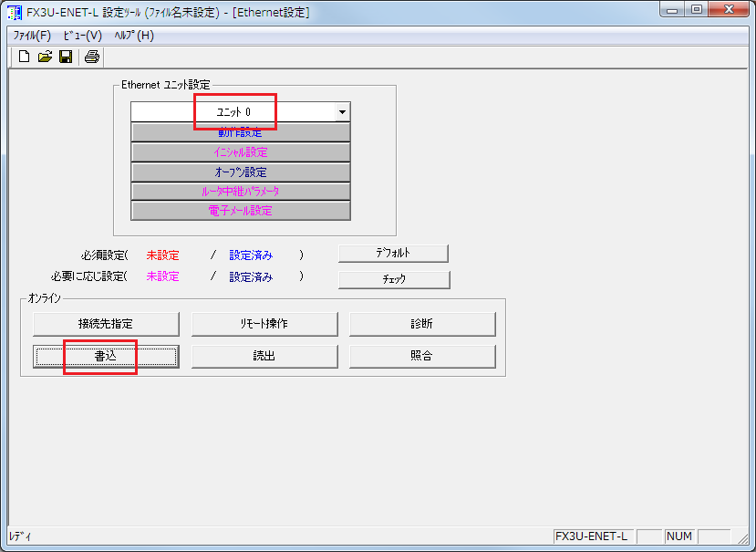Start リモート操作 remote operation

[264, 324]
